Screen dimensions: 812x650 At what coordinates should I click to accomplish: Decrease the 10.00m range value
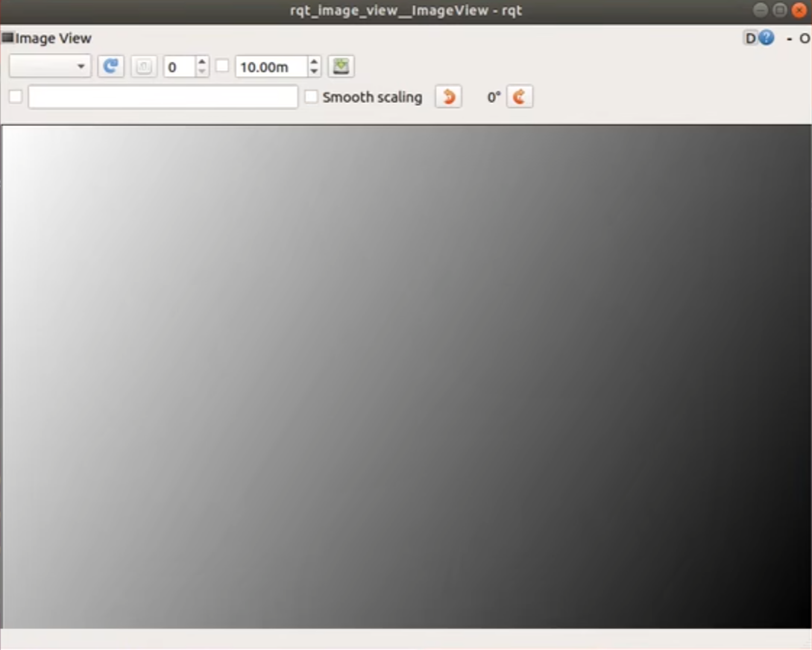314,72
